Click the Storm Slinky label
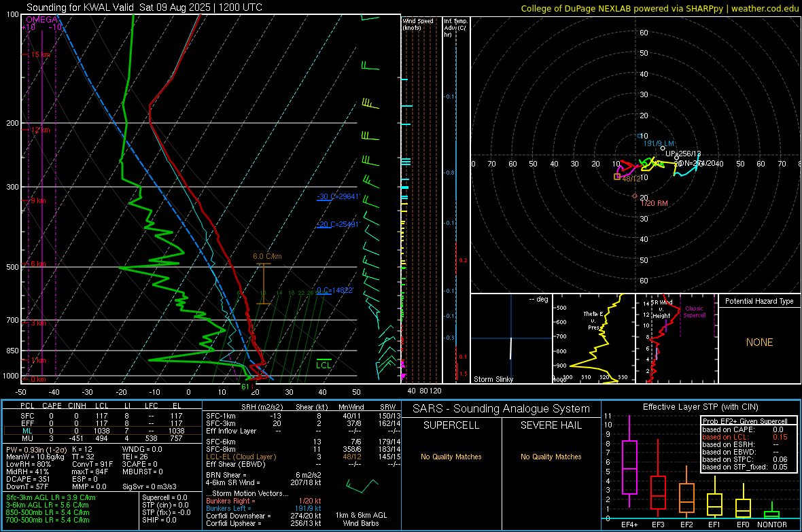Image resolution: width=802 pixels, height=532 pixels. tap(493, 379)
